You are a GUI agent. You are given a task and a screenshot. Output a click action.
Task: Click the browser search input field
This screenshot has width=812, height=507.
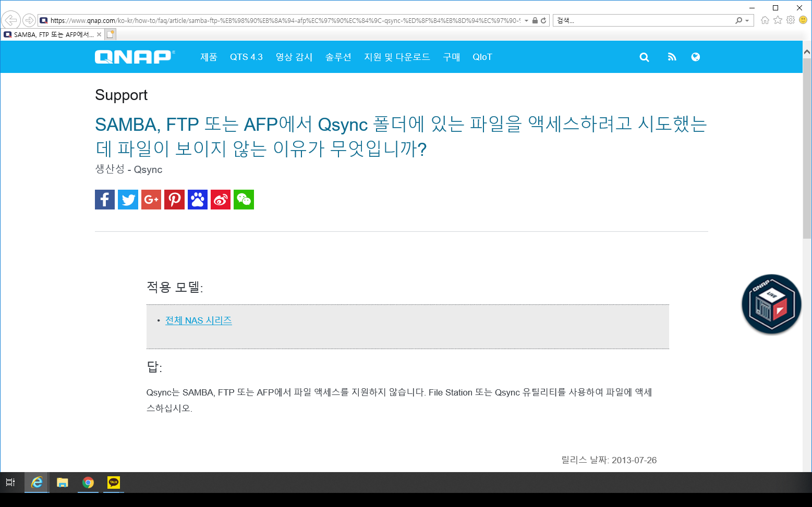click(644, 21)
